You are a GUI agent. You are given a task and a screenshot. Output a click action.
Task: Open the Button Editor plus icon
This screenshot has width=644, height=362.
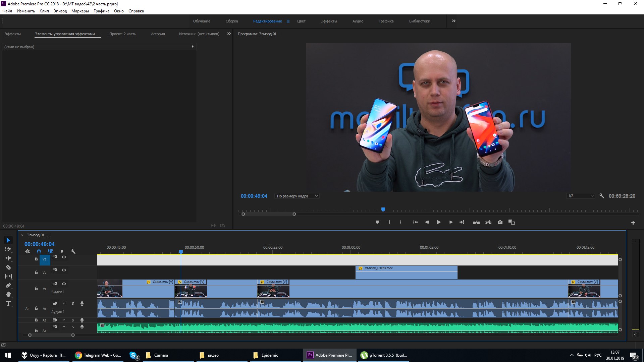(633, 223)
